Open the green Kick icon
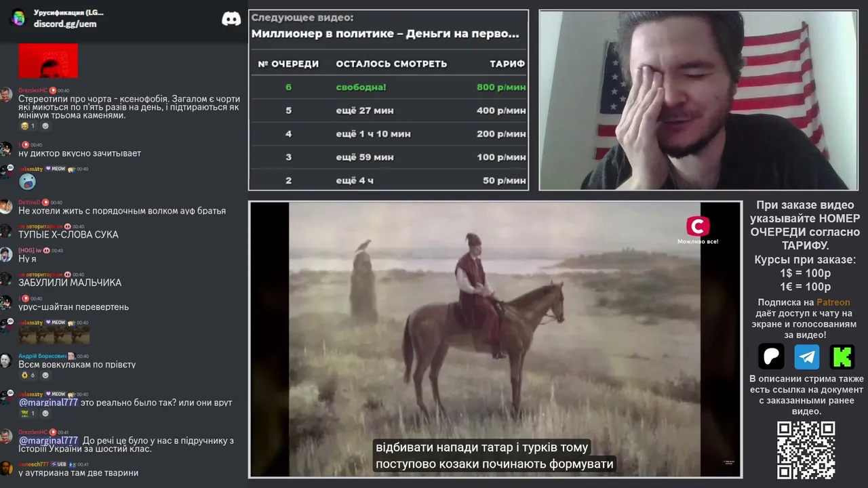 pyautogui.click(x=842, y=357)
